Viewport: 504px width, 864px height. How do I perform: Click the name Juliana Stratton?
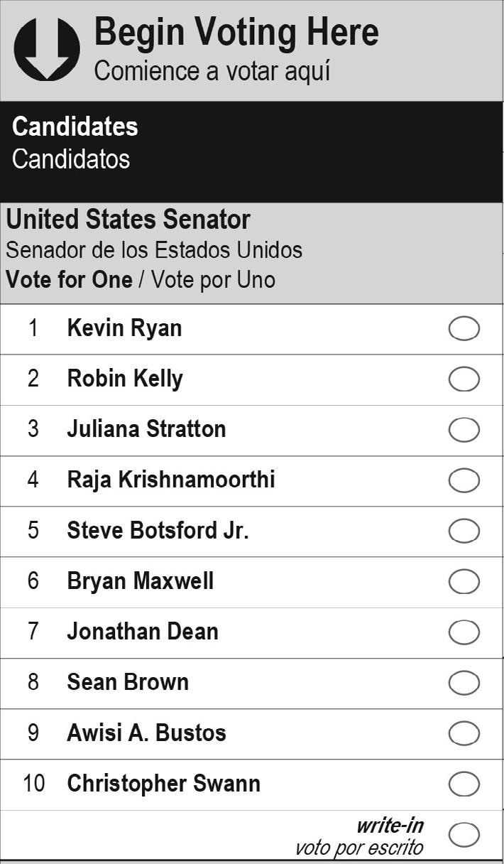pos(146,429)
